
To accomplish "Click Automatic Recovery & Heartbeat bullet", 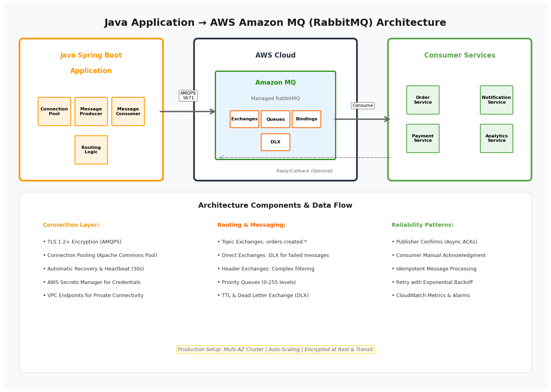I will coord(93,269).
